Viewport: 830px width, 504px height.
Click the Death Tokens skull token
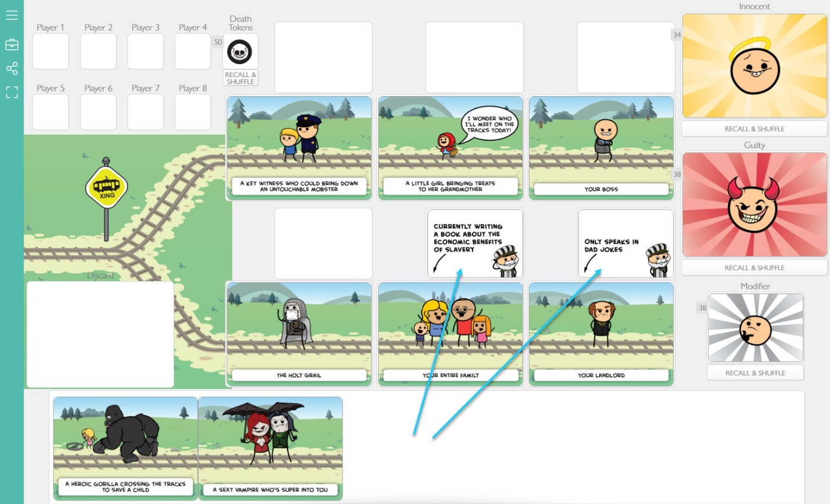240,52
